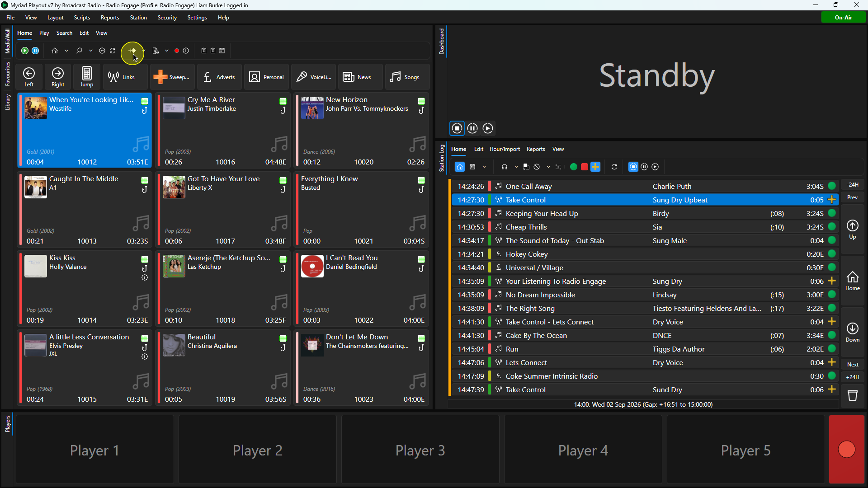The height and width of the screenshot is (488, 868).
Task: Expand dropdown arrow next to MediaWall home icon
Action: pos(66,51)
